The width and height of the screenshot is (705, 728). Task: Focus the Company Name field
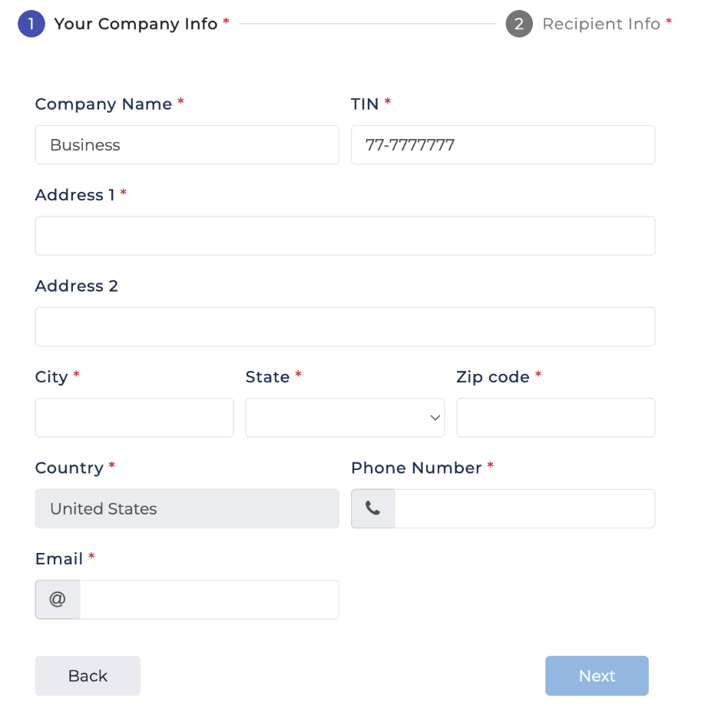pyautogui.click(x=187, y=145)
